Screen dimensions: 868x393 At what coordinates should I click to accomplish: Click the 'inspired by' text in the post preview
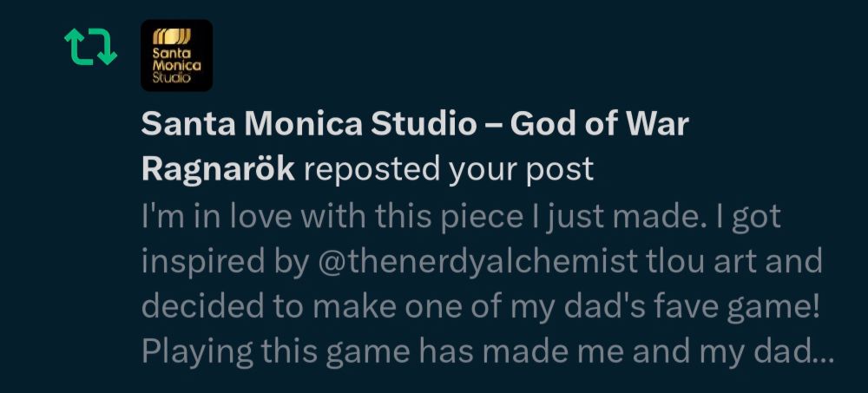click(225, 262)
